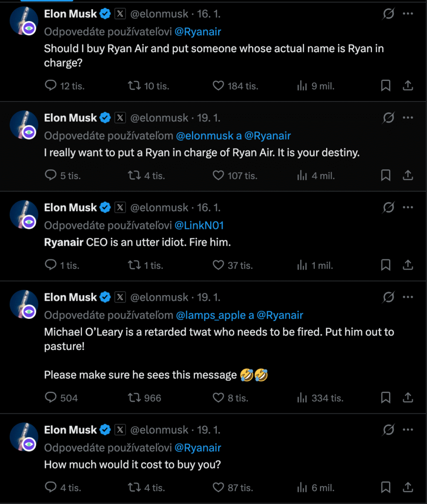Click the X affiliation badge on the third tweet
Screen dimensions: 427x504
[120, 208]
